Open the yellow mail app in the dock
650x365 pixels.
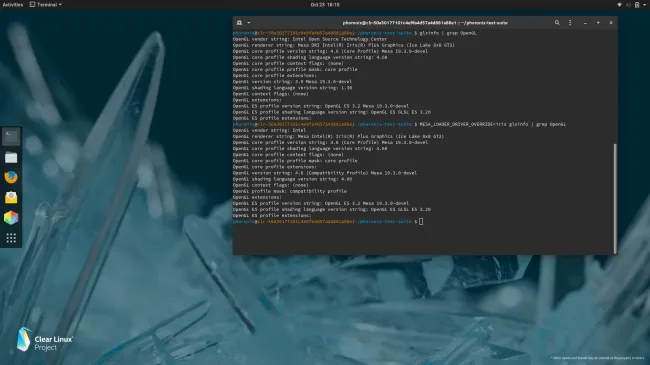(x=11, y=197)
